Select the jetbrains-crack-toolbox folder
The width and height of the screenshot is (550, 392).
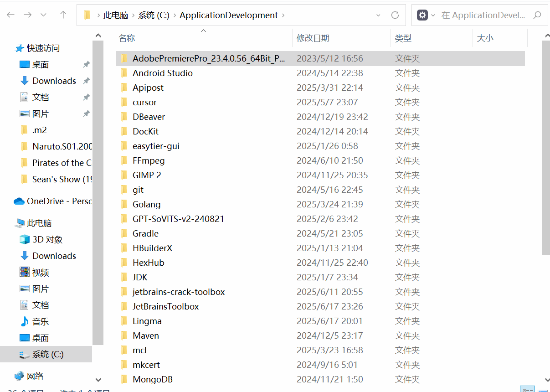(179, 292)
